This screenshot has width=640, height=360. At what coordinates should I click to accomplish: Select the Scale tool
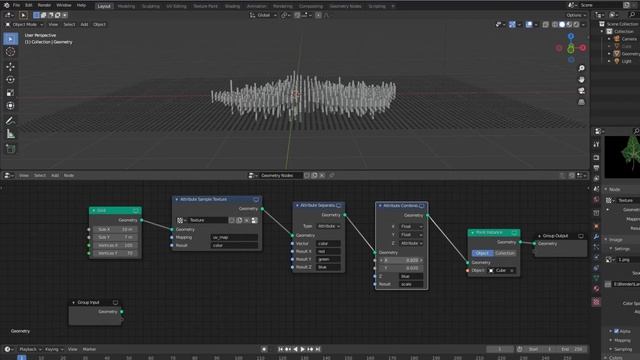(11, 93)
